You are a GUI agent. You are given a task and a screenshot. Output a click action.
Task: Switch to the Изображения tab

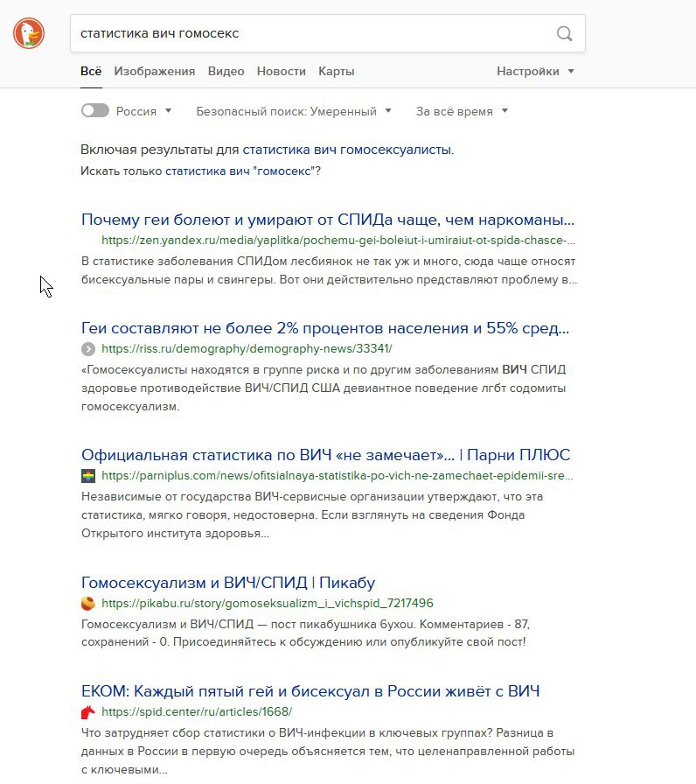click(155, 72)
